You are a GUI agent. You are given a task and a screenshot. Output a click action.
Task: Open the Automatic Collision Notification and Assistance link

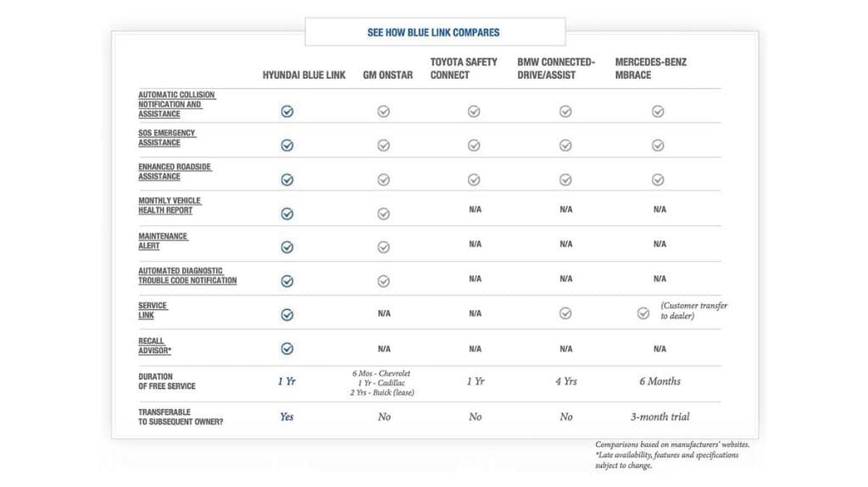click(176, 104)
